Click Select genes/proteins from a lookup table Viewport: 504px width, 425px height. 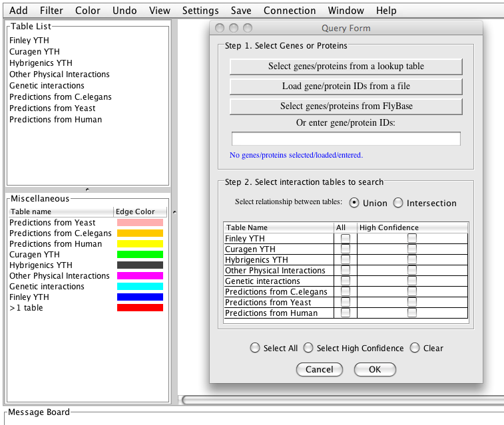tap(346, 67)
